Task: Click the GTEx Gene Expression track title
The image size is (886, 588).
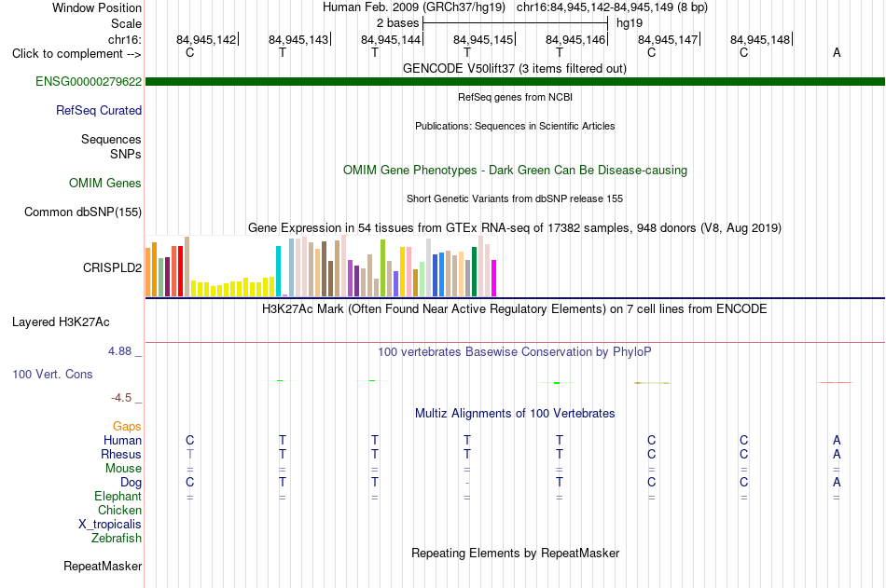Action: (x=515, y=227)
